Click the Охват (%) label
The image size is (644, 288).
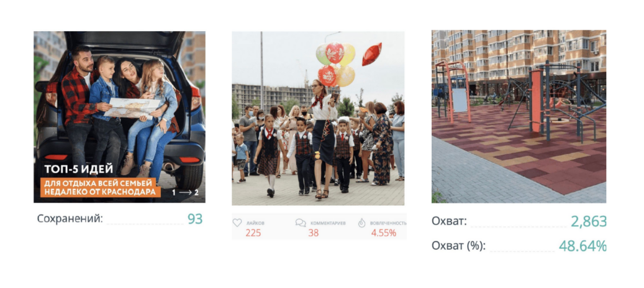click(x=458, y=246)
